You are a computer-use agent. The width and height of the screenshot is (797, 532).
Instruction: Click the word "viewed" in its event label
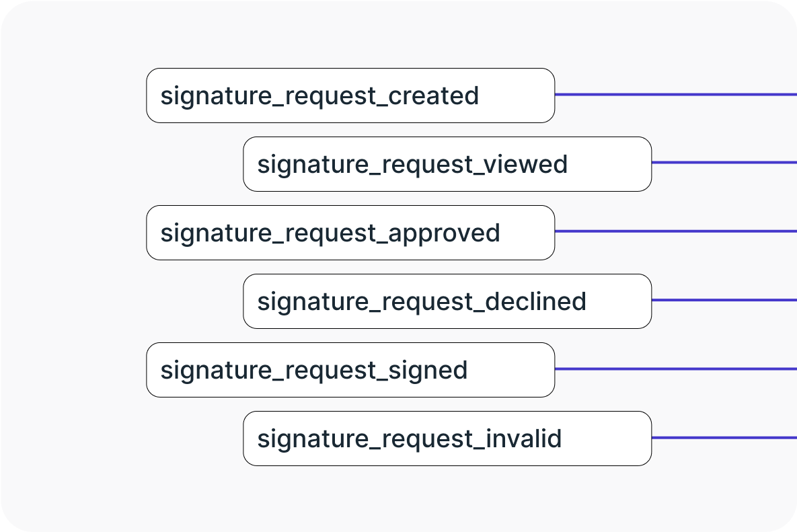(526, 164)
